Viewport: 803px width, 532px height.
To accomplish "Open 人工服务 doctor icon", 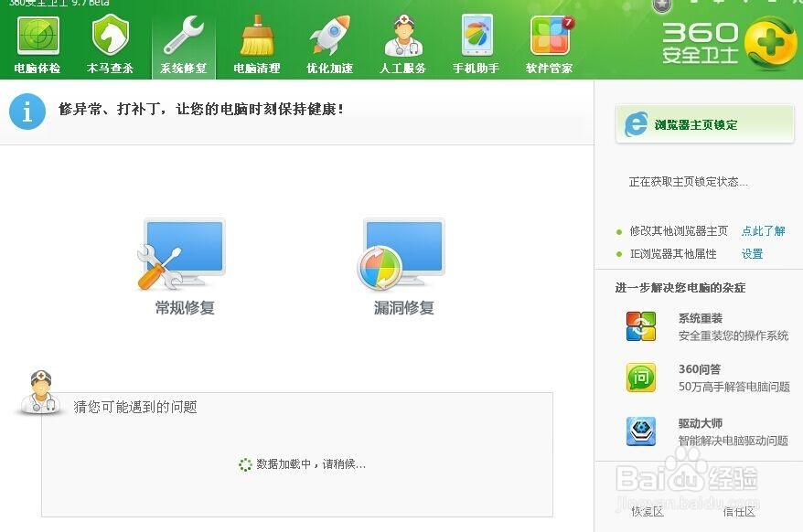I will (403, 35).
